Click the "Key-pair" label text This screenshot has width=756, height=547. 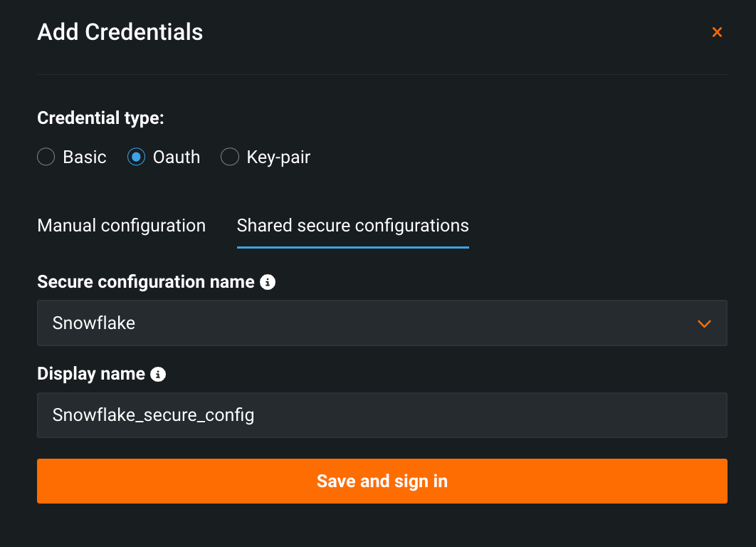278,157
